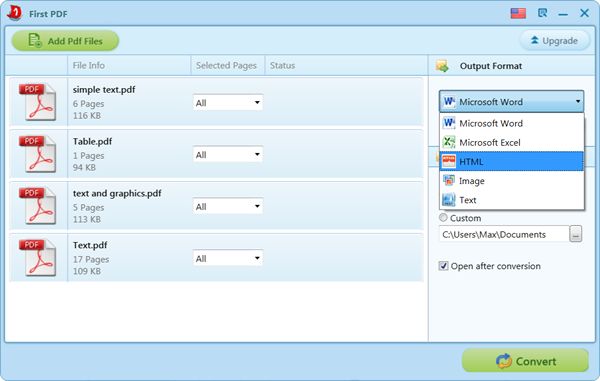Click the Upgrade button
The image size is (600, 381).
point(554,41)
